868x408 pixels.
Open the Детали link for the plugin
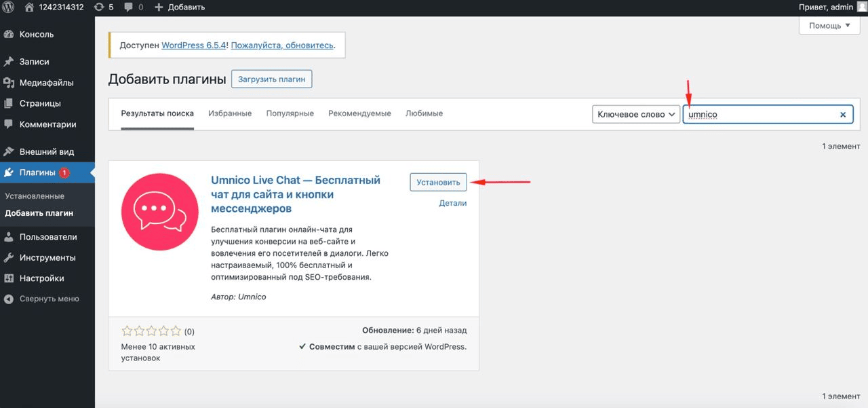point(452,203)
